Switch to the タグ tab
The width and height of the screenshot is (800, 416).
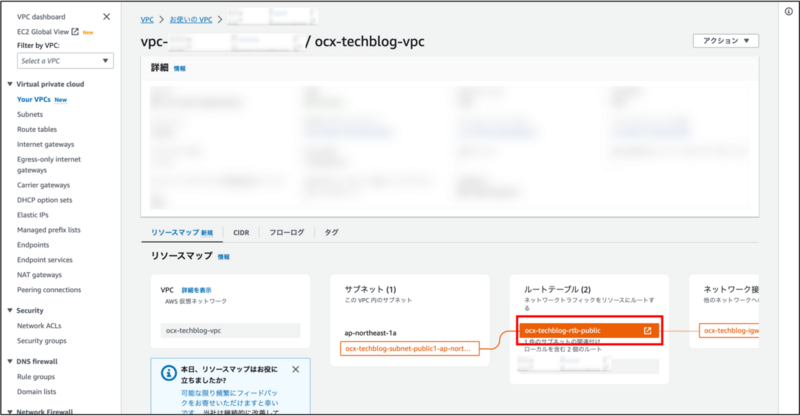point(332,233)
